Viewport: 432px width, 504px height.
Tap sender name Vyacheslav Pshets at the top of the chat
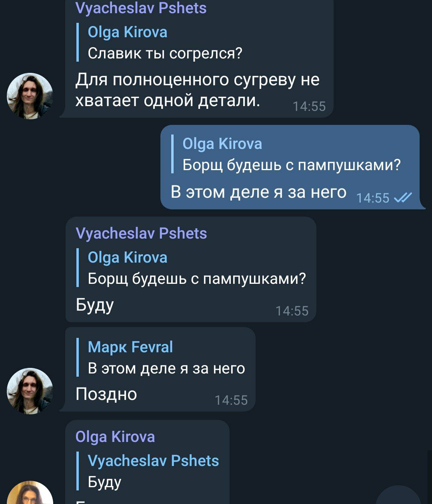click(141, 8)
